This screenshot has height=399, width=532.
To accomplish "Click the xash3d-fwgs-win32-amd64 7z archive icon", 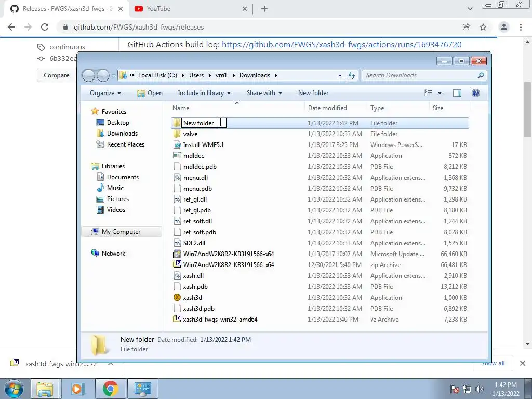I will [177, 320].
